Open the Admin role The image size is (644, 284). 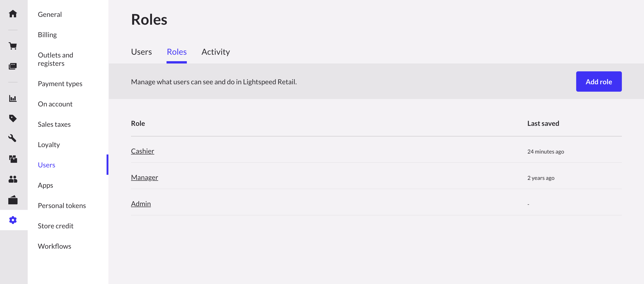[x=141, y=204]
